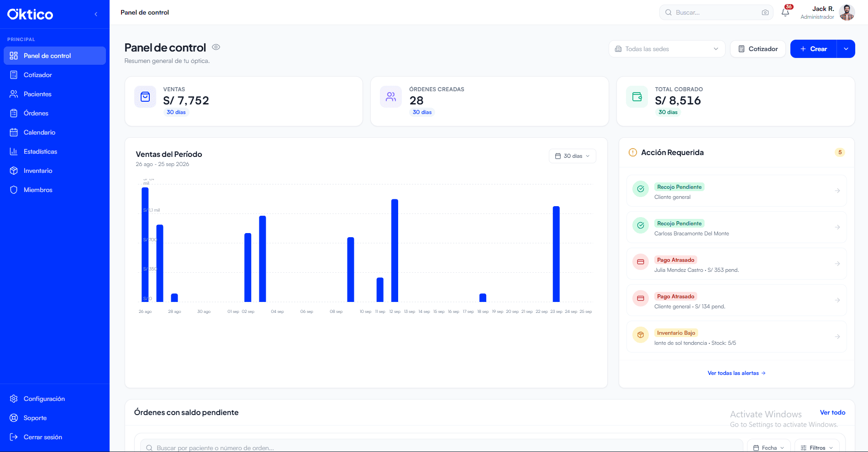Open Inventario in the sidebar
868x452 pixels.
pos(55,171)
